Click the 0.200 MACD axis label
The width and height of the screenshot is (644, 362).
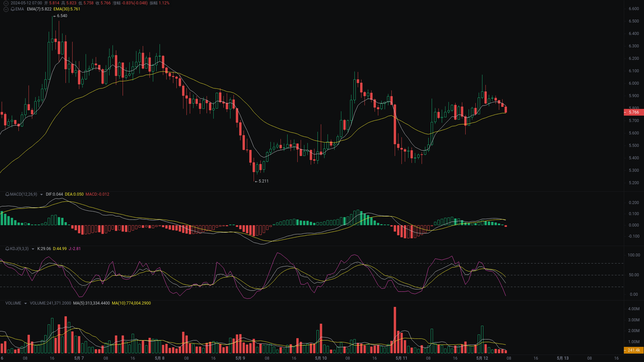pos(634,203)
